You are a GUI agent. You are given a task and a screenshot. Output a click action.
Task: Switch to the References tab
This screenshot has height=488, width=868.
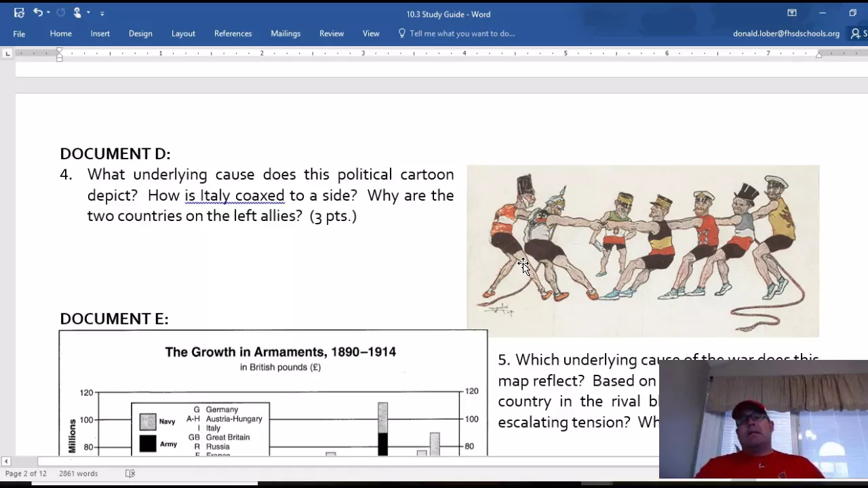233,34
